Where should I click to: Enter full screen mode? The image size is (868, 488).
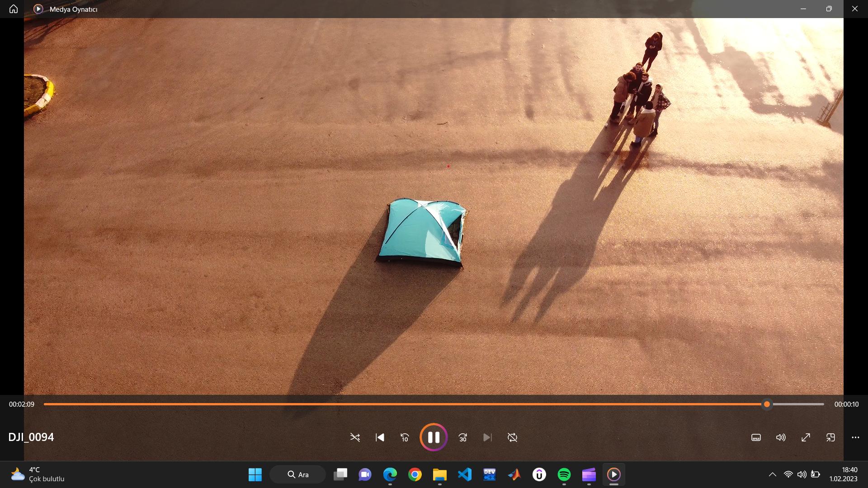pos(806,437)
